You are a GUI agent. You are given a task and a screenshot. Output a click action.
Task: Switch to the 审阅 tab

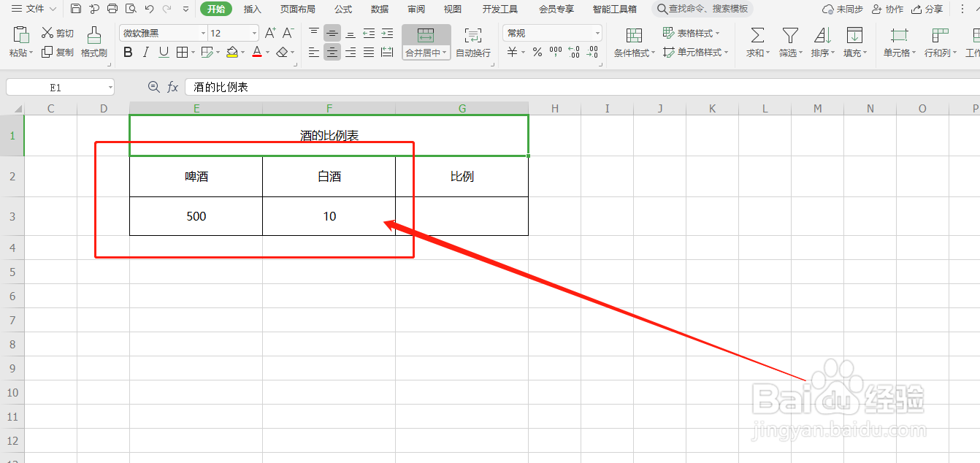(x=416, y=9)
